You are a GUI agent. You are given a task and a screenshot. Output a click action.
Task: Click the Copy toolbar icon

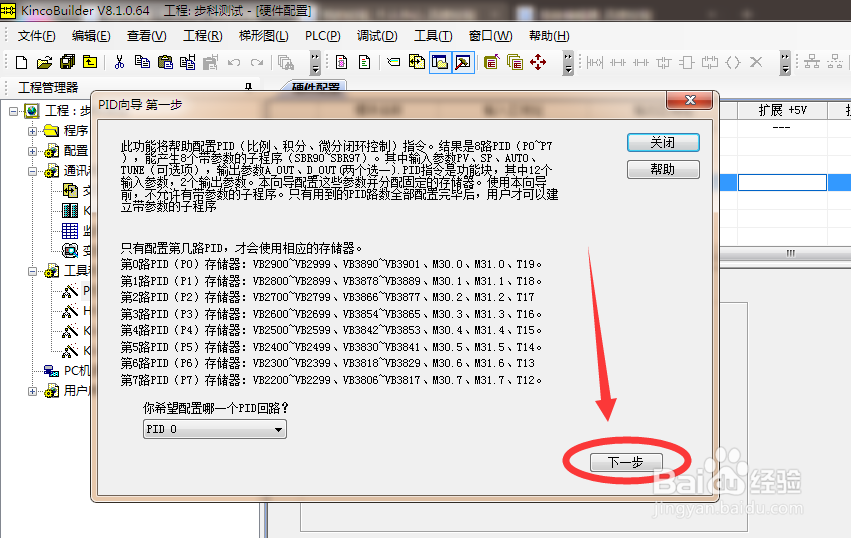pos(142,62)
